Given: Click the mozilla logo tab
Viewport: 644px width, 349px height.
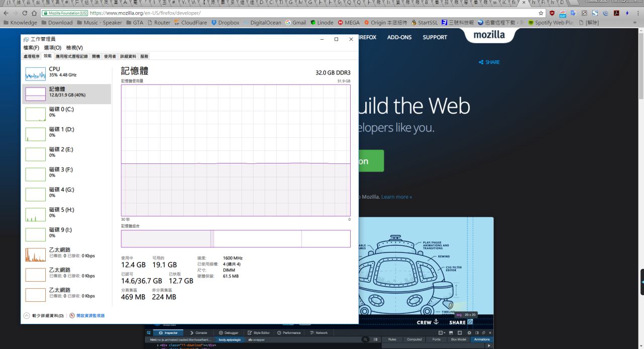Looking at the screenshot, I should coord(489,36).
